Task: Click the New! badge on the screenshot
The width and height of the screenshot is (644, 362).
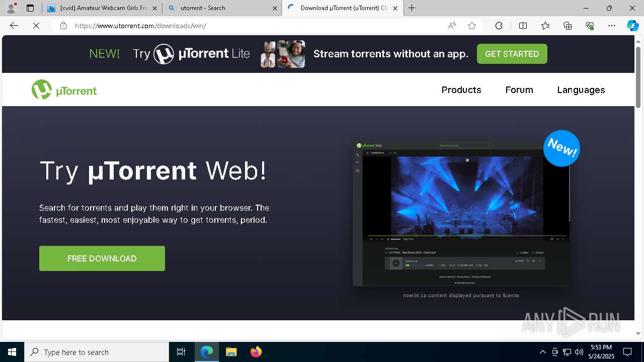Action: 562,148
